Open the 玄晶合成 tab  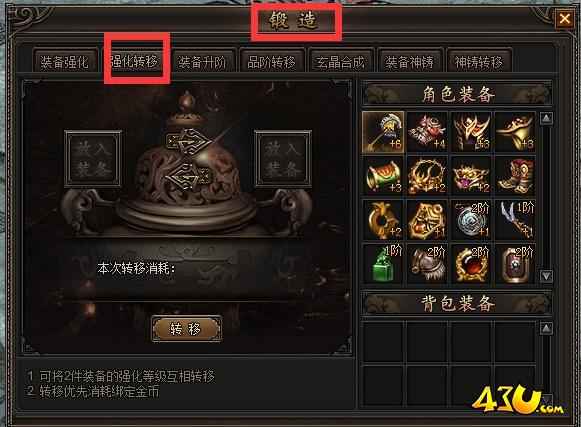340,62
